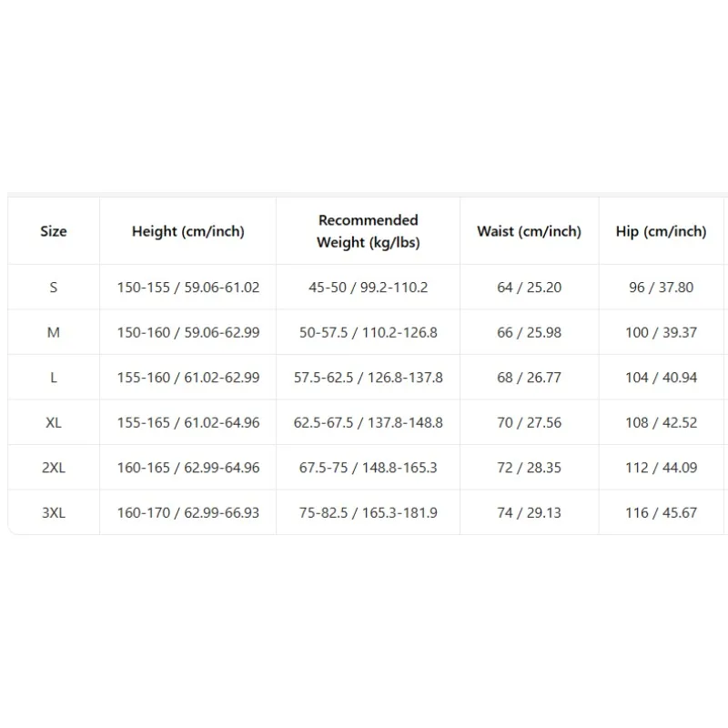Select hip value 108 / 42.52

(x=662, y=422)
